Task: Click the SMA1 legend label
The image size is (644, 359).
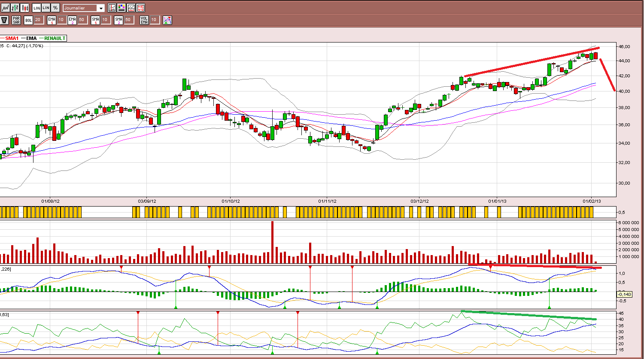Action: click(12, 38)
